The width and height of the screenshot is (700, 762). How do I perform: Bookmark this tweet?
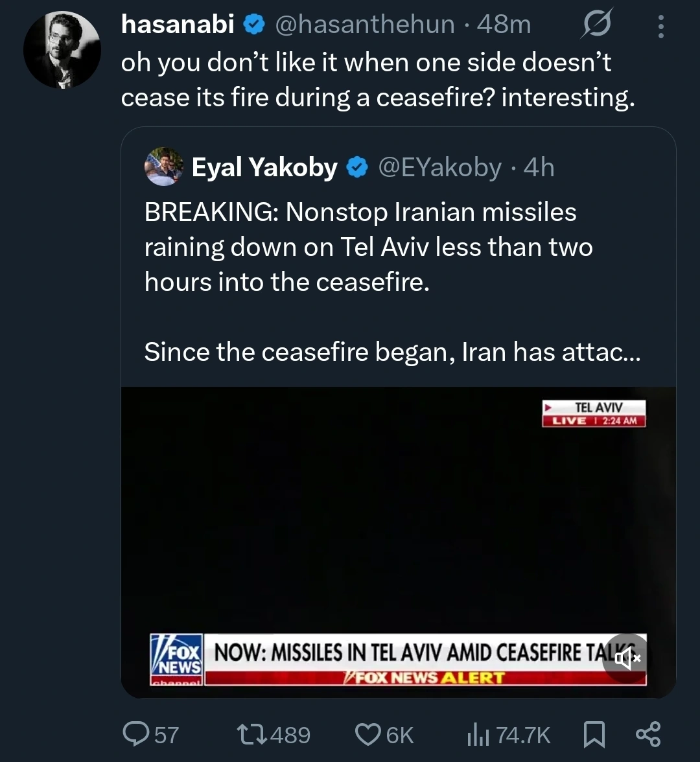pos(594,734)
